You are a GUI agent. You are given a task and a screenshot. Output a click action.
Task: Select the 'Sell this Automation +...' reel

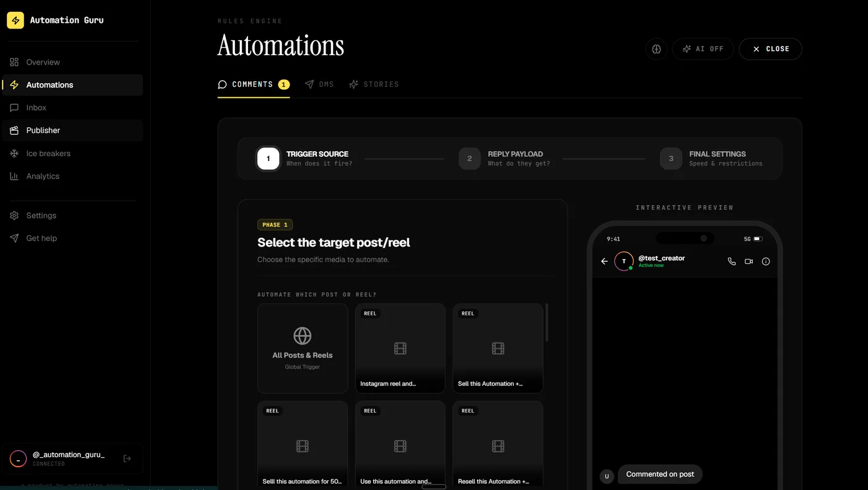pyautogui.click(x=498, y=348)
